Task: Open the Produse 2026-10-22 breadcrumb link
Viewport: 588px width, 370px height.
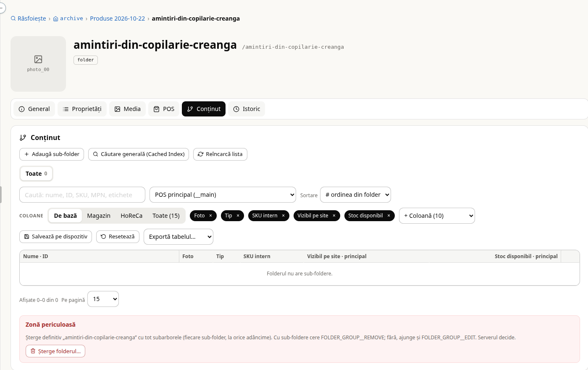Action: (117, 18)
